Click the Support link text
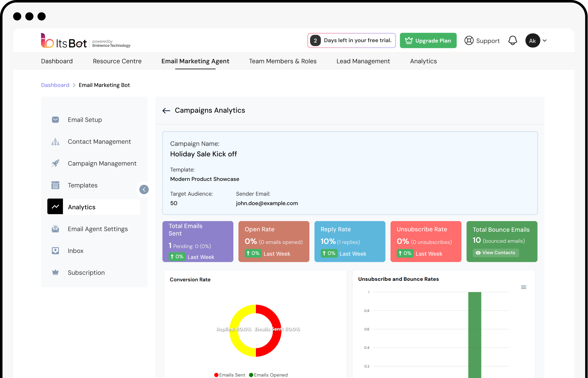The image size is (588, 378). [x=488, y=41]
